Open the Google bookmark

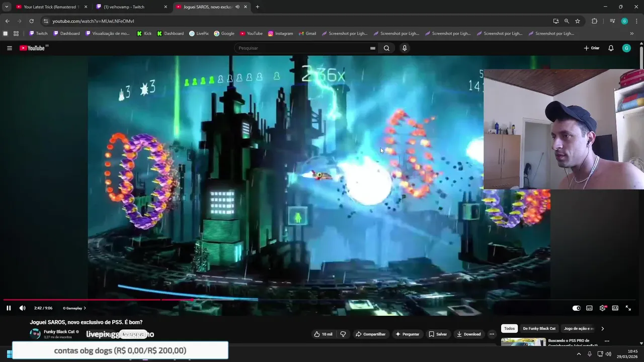[224, 34]
